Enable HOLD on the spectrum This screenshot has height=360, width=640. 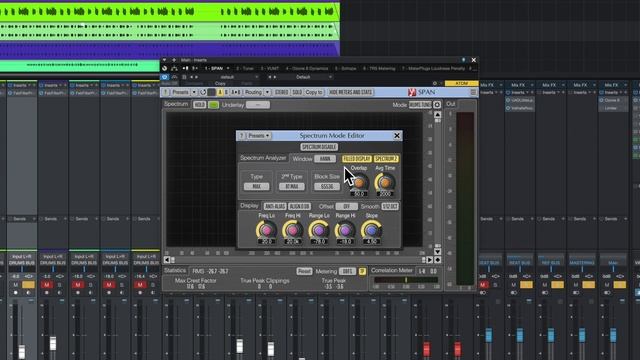coord(199,105)
